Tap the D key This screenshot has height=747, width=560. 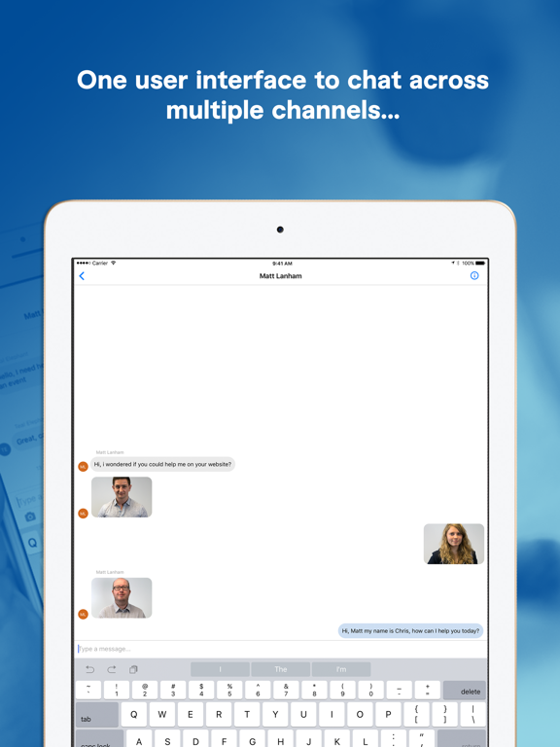coord(195,739)
